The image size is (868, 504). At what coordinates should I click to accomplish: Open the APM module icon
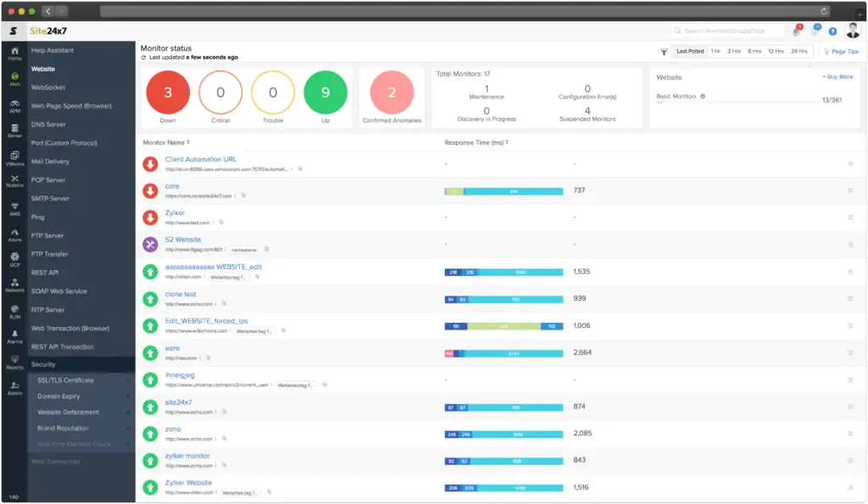(x=14, y=106)
